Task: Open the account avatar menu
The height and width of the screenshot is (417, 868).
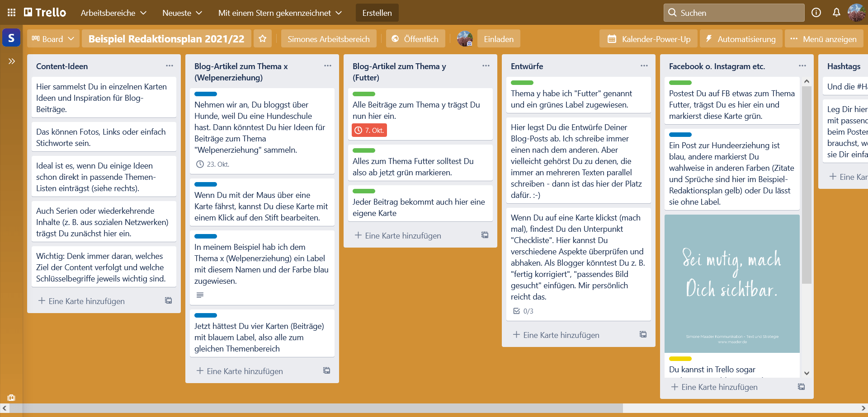Action: click(857, 13)
